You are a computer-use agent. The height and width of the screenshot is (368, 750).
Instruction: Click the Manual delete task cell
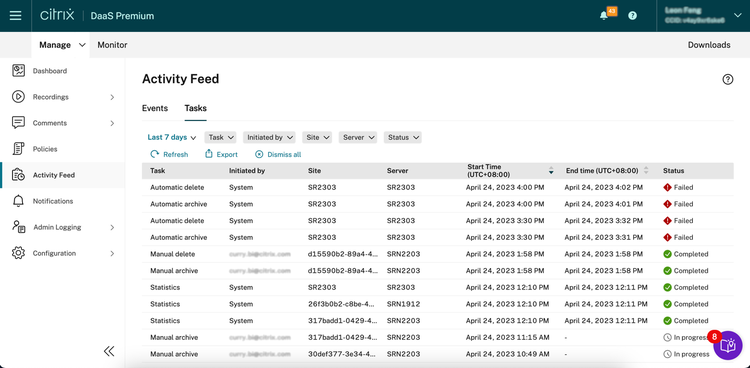coord(173,254)
